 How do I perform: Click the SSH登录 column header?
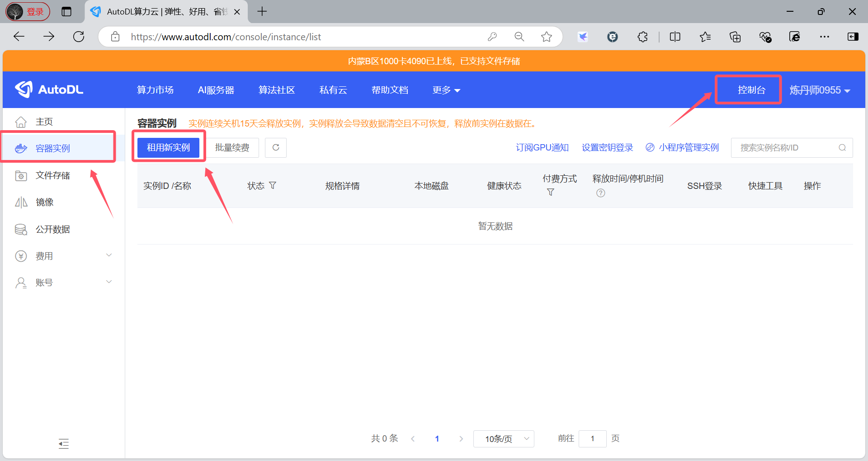pos(704,186)
